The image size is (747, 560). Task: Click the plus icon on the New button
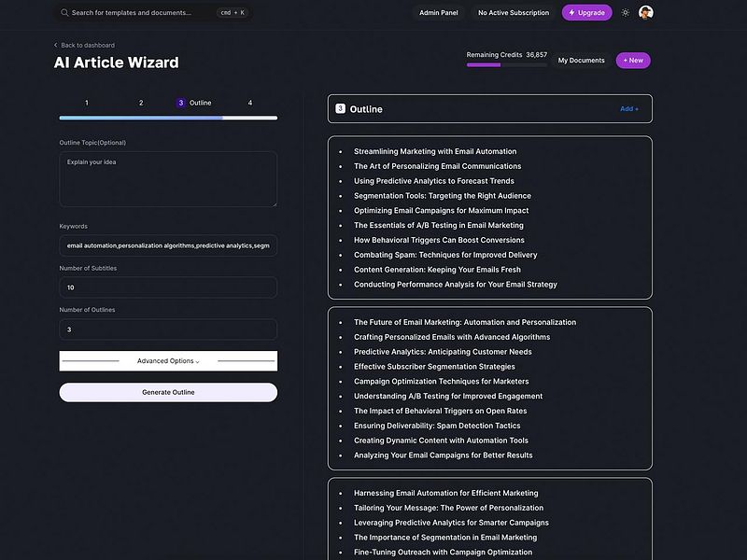coord(624,60)
